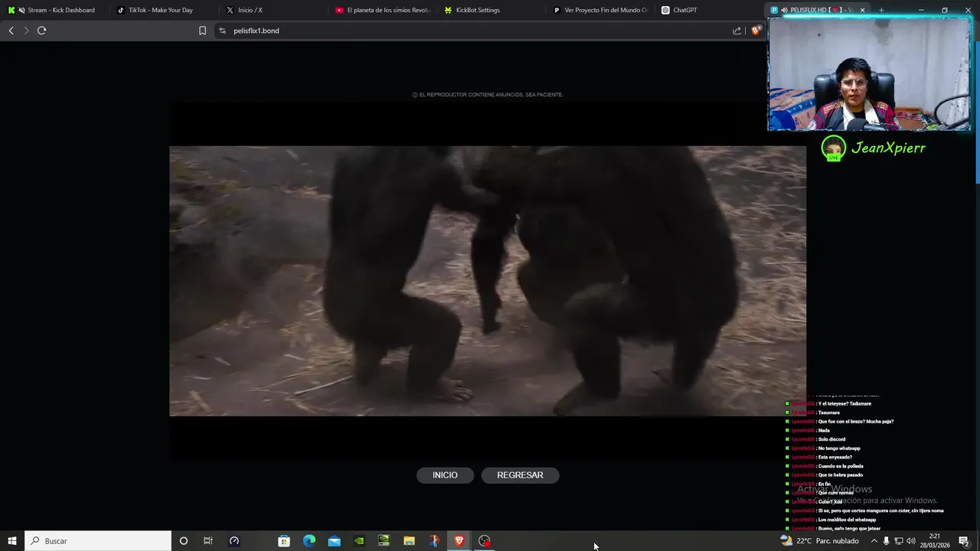Image resolution: width=980 pixels, height=551 pixels.
Task: Click the streamer webcam overlay
Action: pyautogui.click(x=869, y=73)
